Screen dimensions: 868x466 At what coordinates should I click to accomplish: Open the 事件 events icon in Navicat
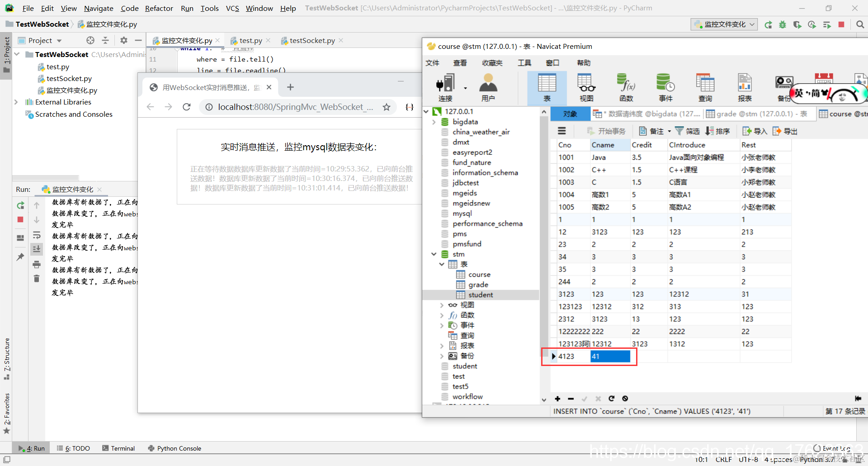pos(665,88)
